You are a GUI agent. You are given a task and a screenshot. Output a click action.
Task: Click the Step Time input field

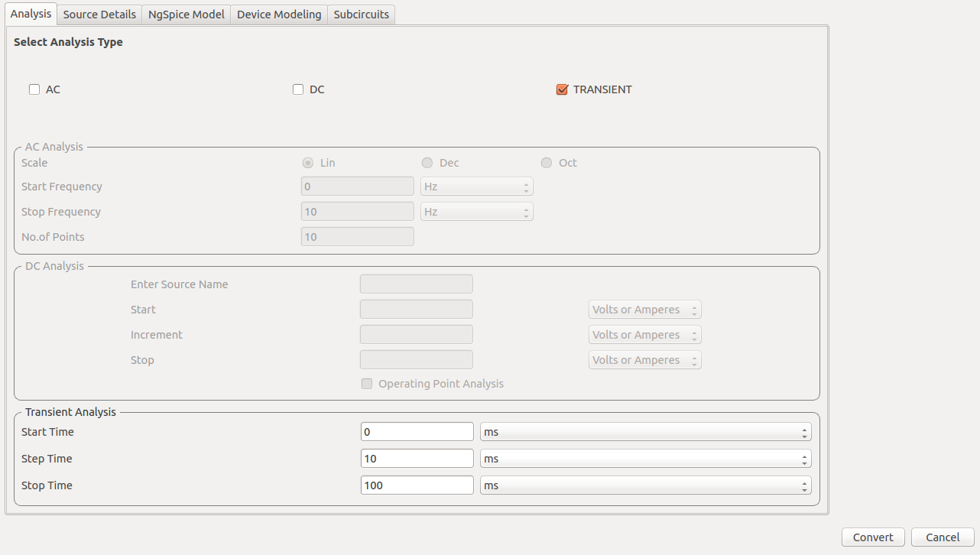[417, 459]
